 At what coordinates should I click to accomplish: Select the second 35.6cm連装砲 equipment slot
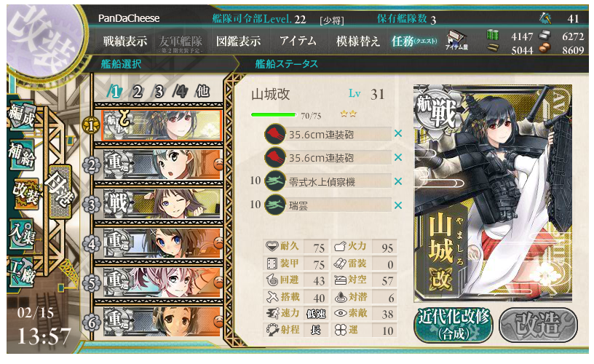pyautogui.click(x=328, y=157)
